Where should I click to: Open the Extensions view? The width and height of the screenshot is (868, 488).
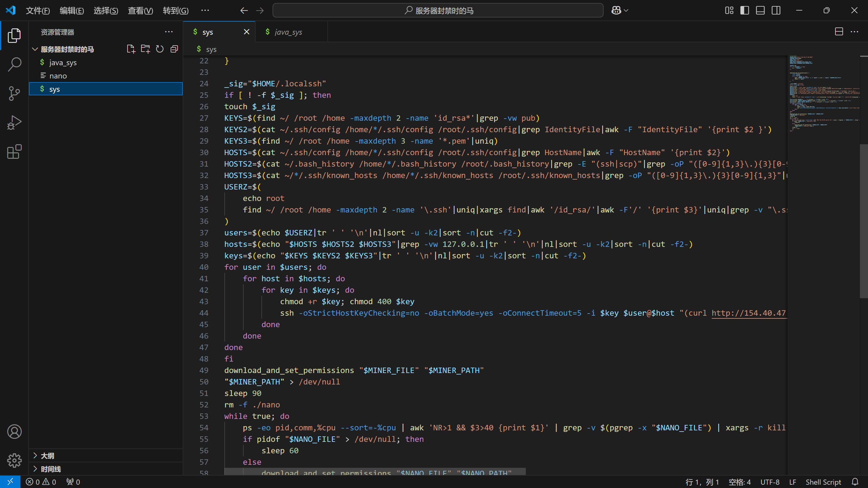pyautogui.click(x=14, y=152)
